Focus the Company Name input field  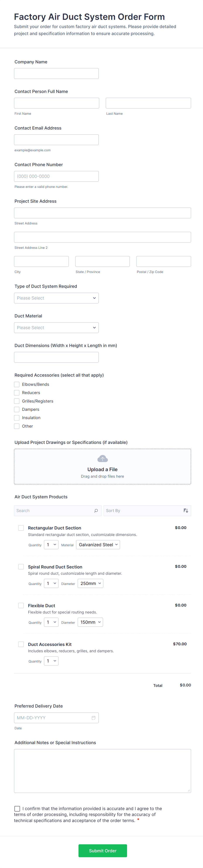click(56, 73)
